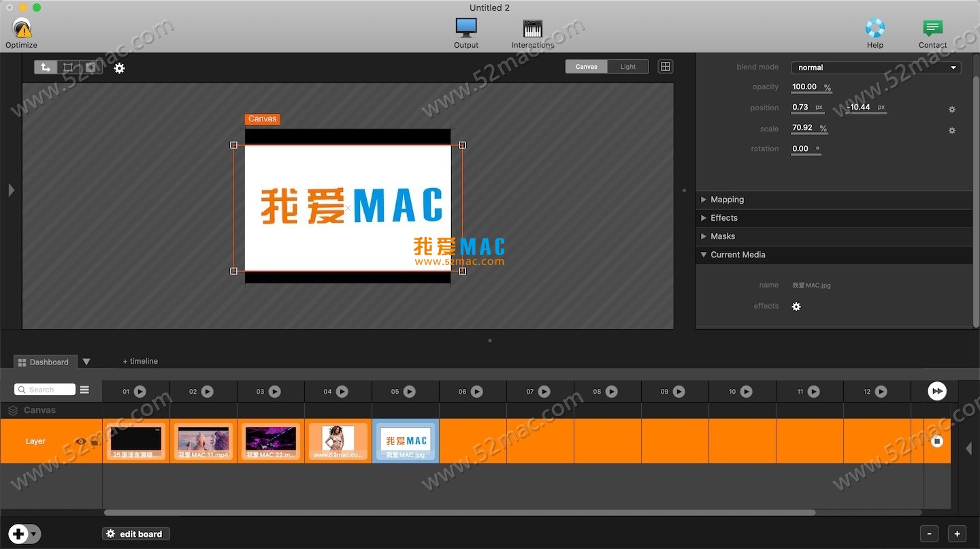The height and width of the screenshot is (549, 980).
Task: Play column 11
Action: 813,392
